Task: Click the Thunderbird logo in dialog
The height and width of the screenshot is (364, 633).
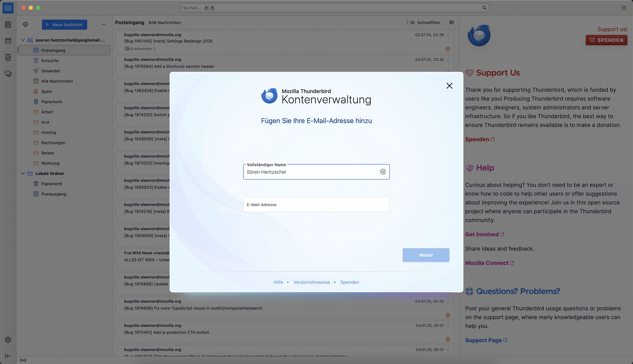Action: [x=269, y=96]
